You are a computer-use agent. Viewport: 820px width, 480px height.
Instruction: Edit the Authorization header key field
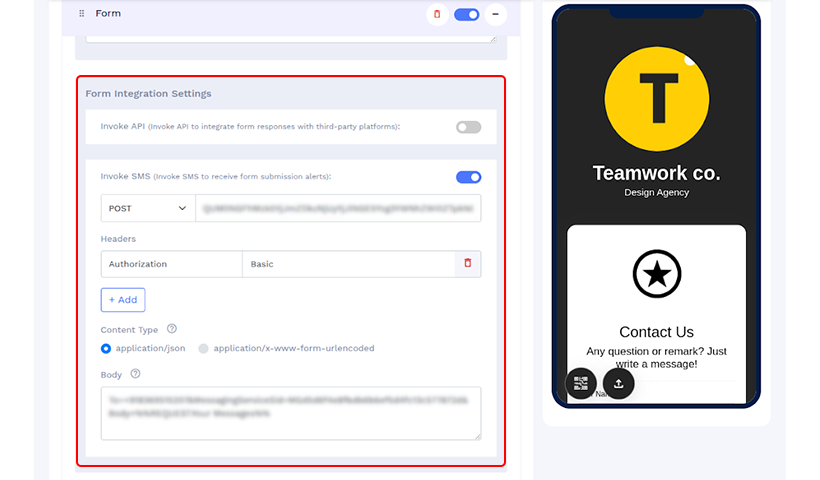(x=172, y=264)
